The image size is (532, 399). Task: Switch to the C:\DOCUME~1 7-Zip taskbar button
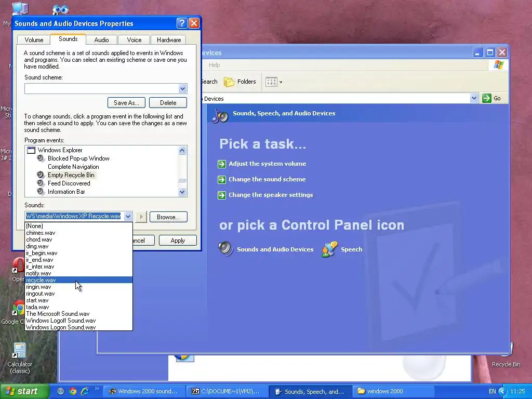227,391
